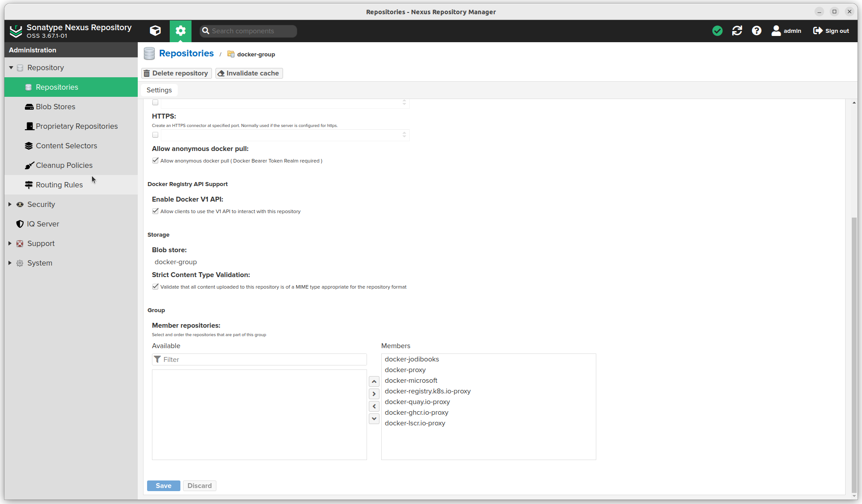Expand the System tree section
Image resolution: width=862 pixels, height=504 pixels.
10,263
